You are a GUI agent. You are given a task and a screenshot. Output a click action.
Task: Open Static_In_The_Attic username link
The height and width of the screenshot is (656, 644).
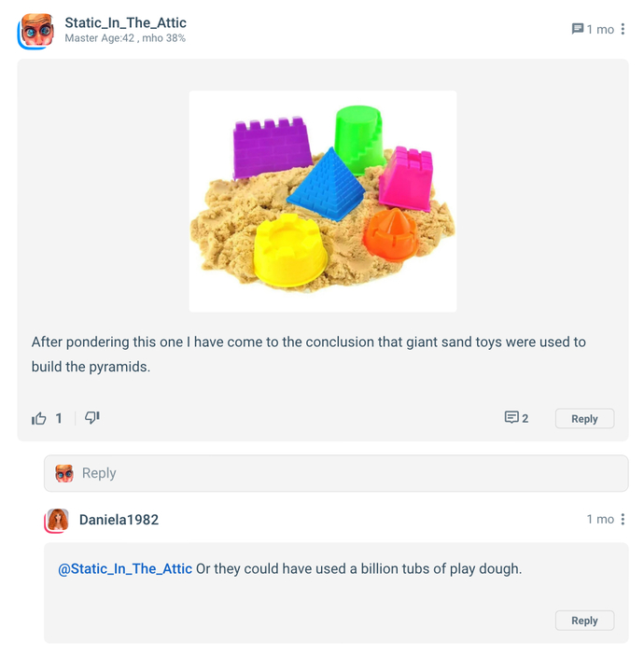pos(126,22)
